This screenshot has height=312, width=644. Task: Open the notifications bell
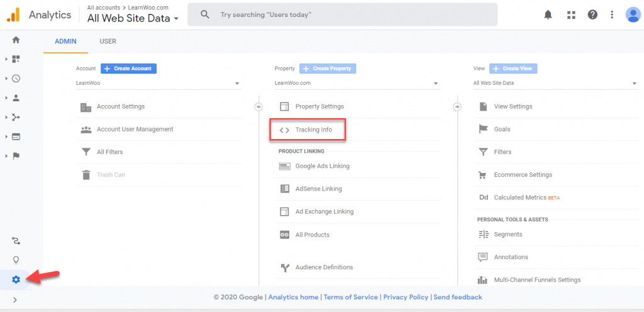pos(548,14)
